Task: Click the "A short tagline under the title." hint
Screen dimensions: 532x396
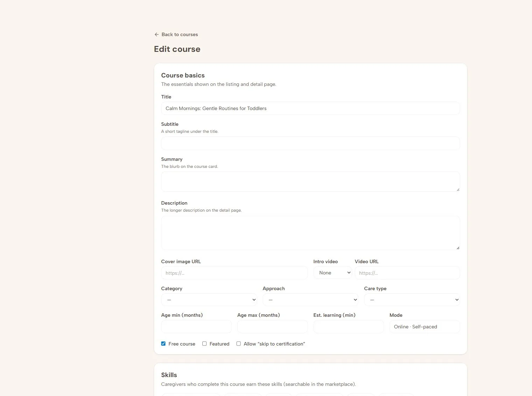Action: click(x=190, y=131)
